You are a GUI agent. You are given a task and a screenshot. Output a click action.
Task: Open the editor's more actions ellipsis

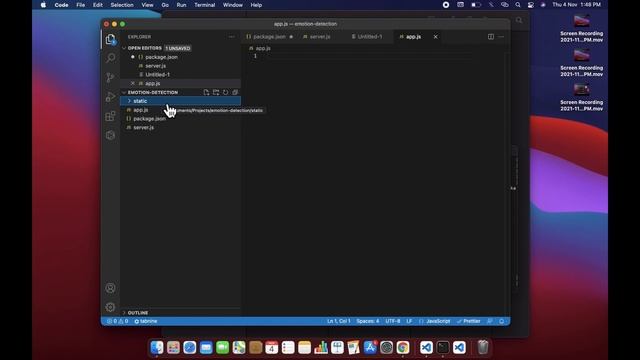tap(501, 37)
